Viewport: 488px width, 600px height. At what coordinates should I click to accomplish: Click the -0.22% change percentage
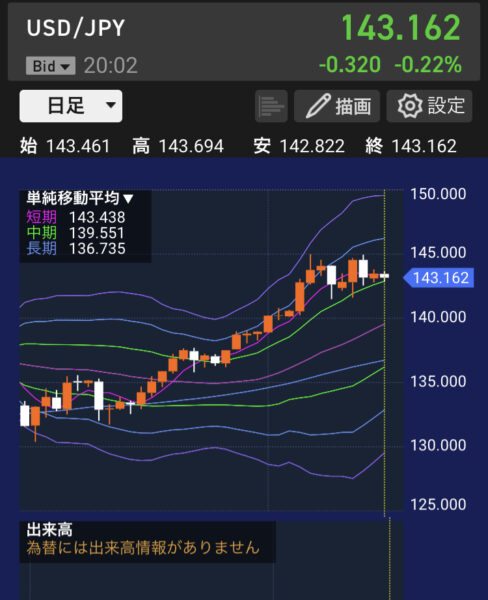click(x=428, y=64)
